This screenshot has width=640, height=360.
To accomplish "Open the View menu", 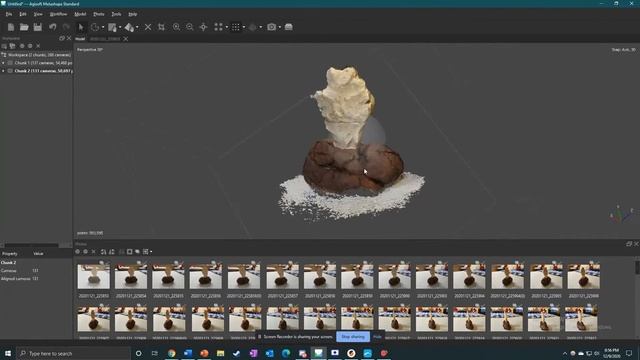I will coord(38,14).
